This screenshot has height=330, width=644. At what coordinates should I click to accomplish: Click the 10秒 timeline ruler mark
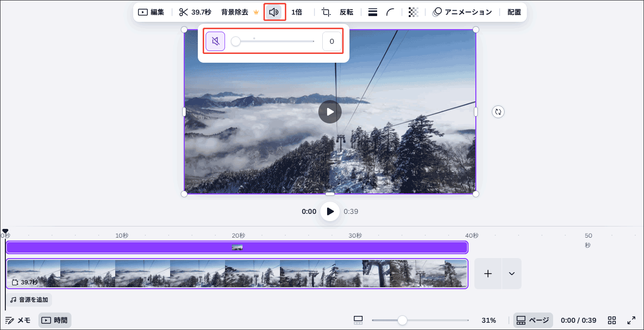click(x=122, y=236)
